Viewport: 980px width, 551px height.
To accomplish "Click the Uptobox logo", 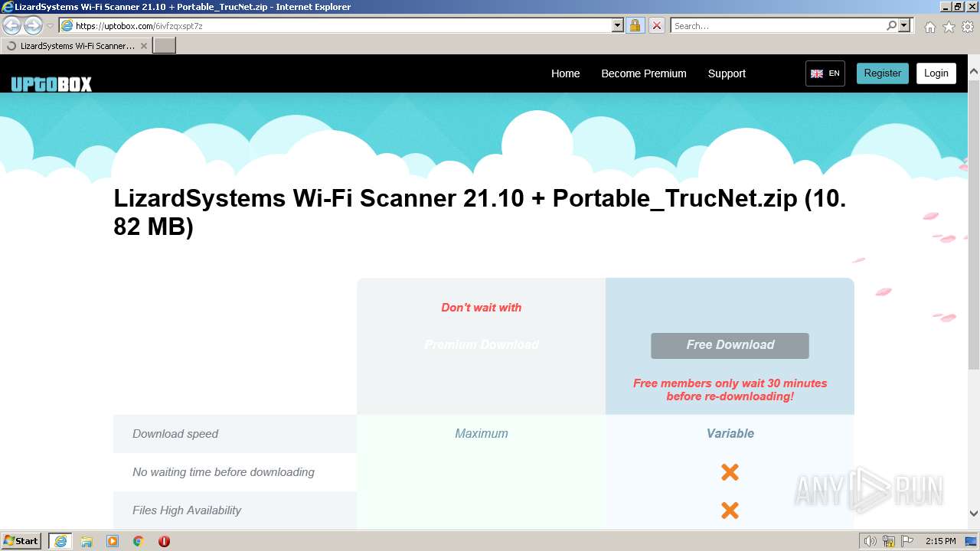I will pyautogui.click(x=51, y=84).
